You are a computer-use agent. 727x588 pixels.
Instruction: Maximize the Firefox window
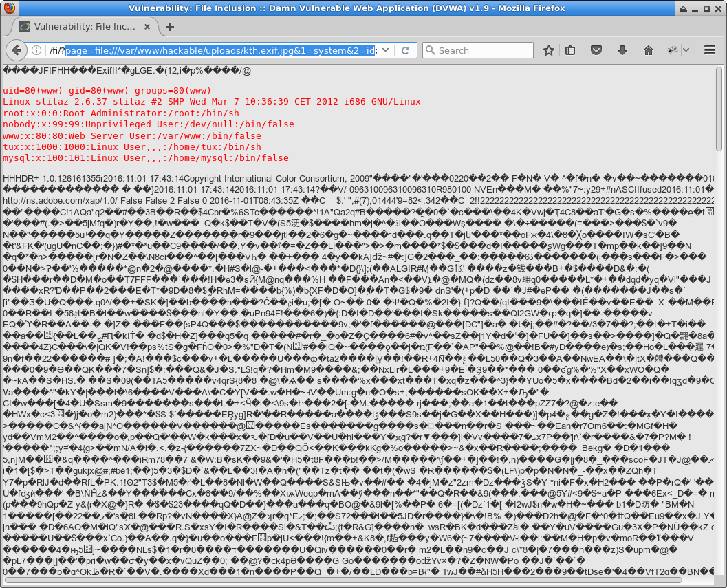(x=706, y=8)
